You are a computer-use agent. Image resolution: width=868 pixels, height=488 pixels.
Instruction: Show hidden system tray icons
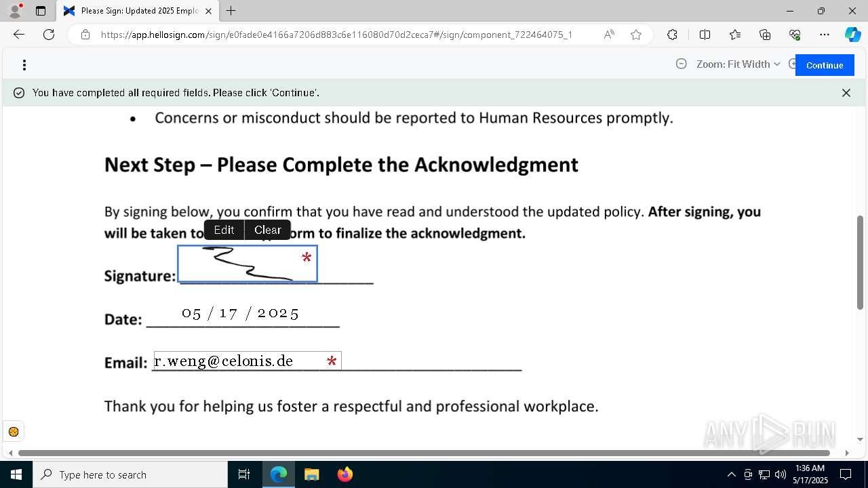(731, 474)
